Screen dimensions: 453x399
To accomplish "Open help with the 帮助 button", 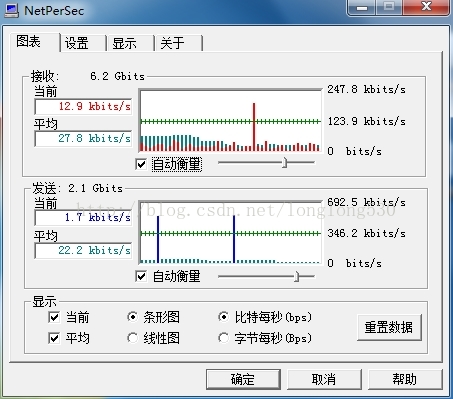I will pyautogui.click(x=405, y=379).
